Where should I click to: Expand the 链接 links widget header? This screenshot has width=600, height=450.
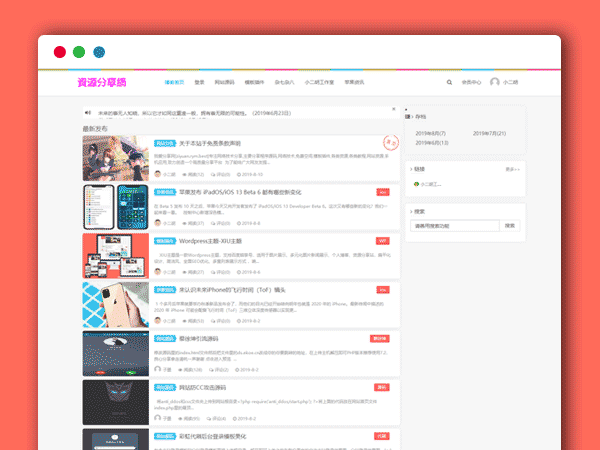pos(420,169)
